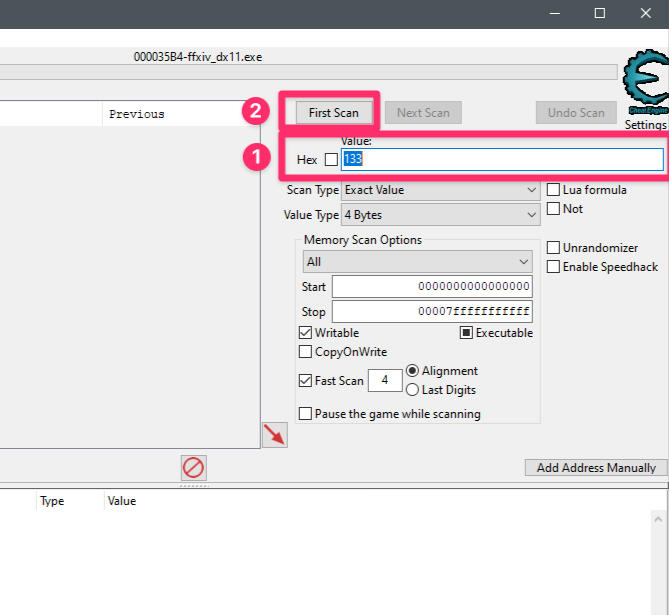The image size is (669, 615).
Task: Click the Value input field
Action: click(x=501, y=160)
